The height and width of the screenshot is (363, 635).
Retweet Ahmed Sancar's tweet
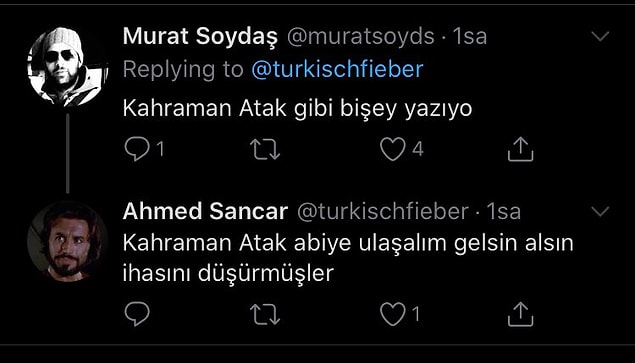[265, 314]
